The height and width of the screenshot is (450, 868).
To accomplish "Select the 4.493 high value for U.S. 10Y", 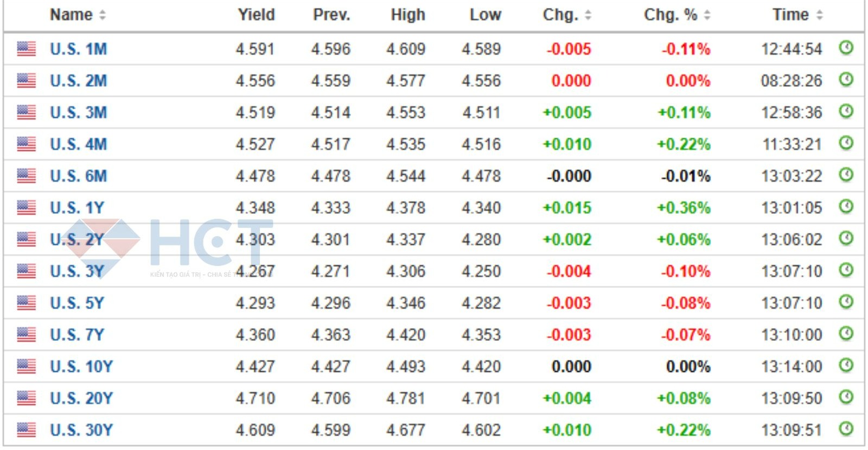I will tap(406, 366).
